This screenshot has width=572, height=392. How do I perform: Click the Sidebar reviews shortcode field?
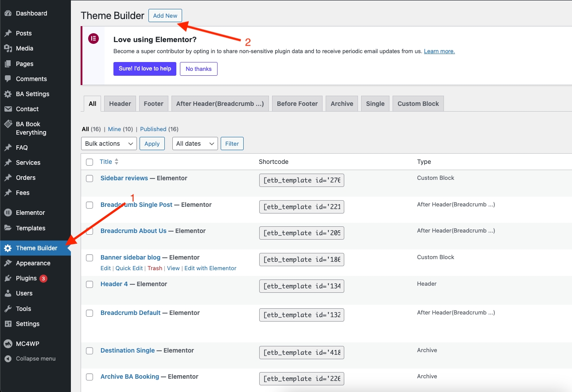point(301,180)
